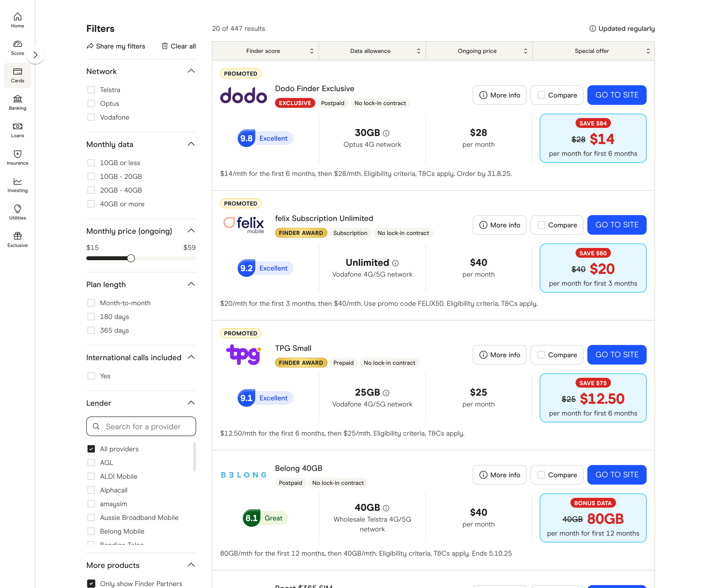Go to site for felix Subscription Unlimited
Viewport: 706px width, 588px height.
coord(617,225)
